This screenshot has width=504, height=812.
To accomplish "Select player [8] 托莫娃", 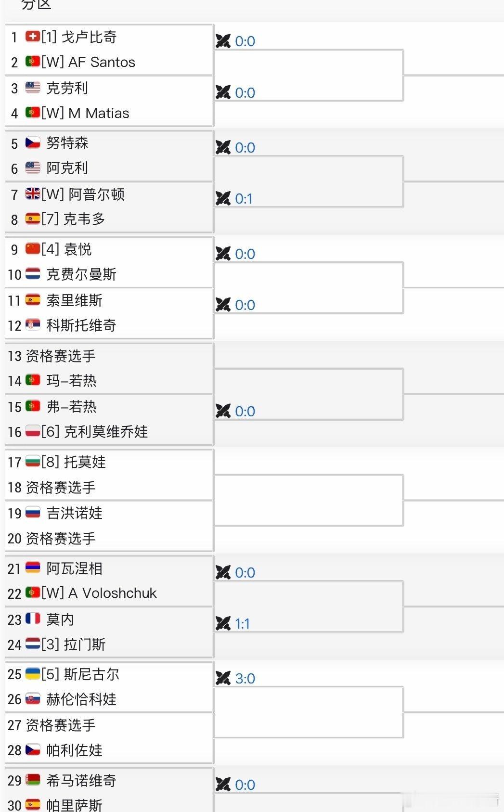I will tap(67, 462).
